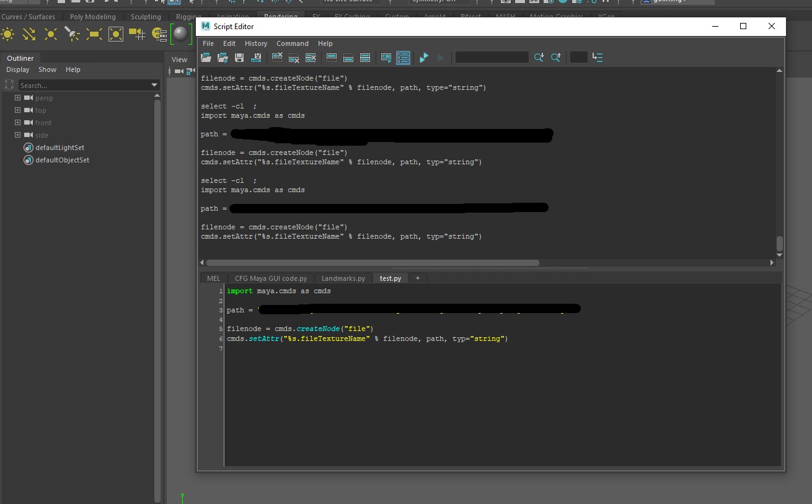Select defaultLightSet in the Outliner
This screenshot has height=504, width=812.
[60, 148]
